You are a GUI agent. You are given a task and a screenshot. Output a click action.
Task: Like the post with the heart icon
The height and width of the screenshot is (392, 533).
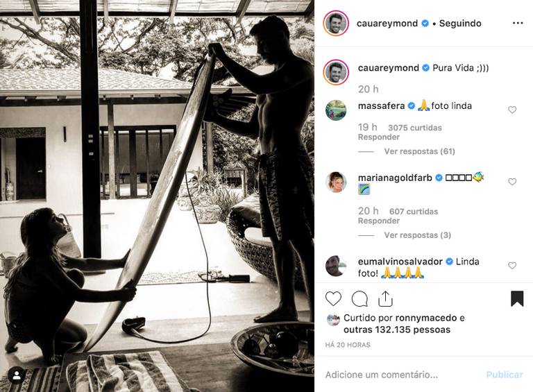333,298
